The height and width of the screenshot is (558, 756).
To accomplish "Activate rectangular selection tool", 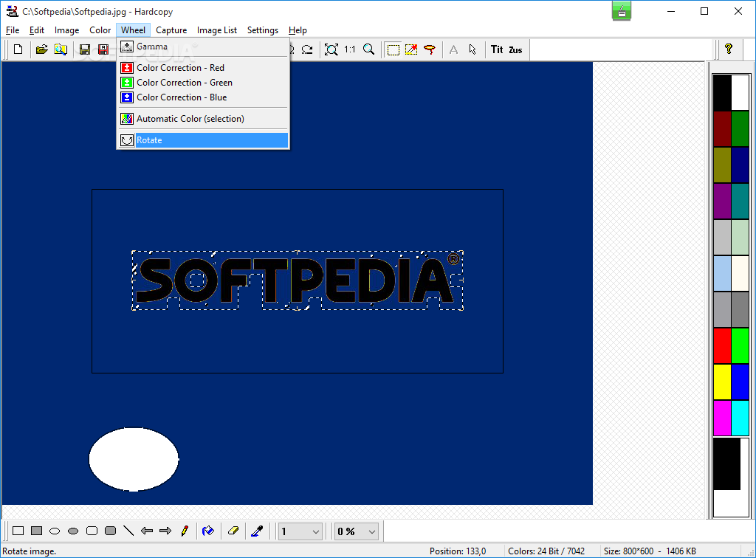I will click(x=394, y=49).
